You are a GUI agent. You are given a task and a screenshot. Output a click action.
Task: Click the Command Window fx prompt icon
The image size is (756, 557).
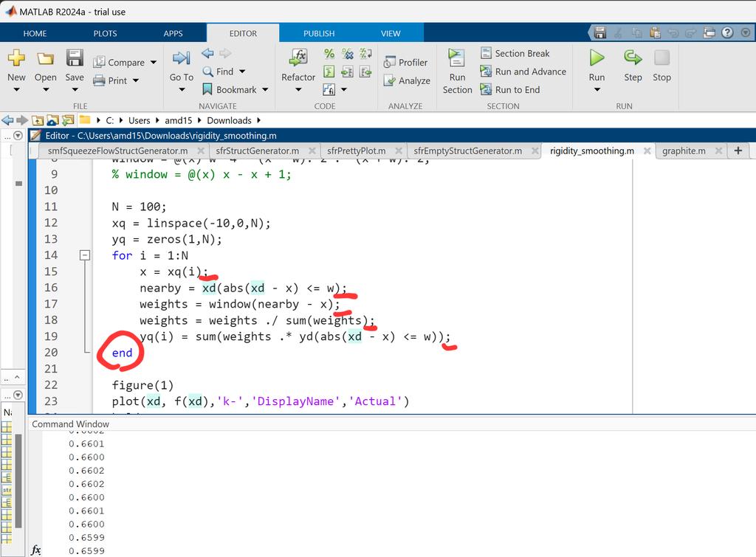tap(36, 550)
